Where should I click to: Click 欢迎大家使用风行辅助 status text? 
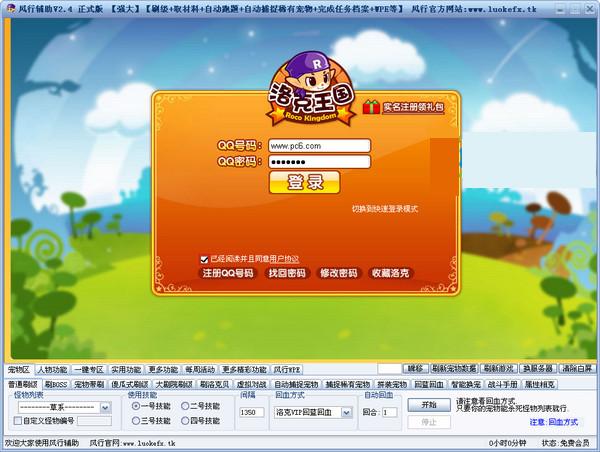click(42, 443)
